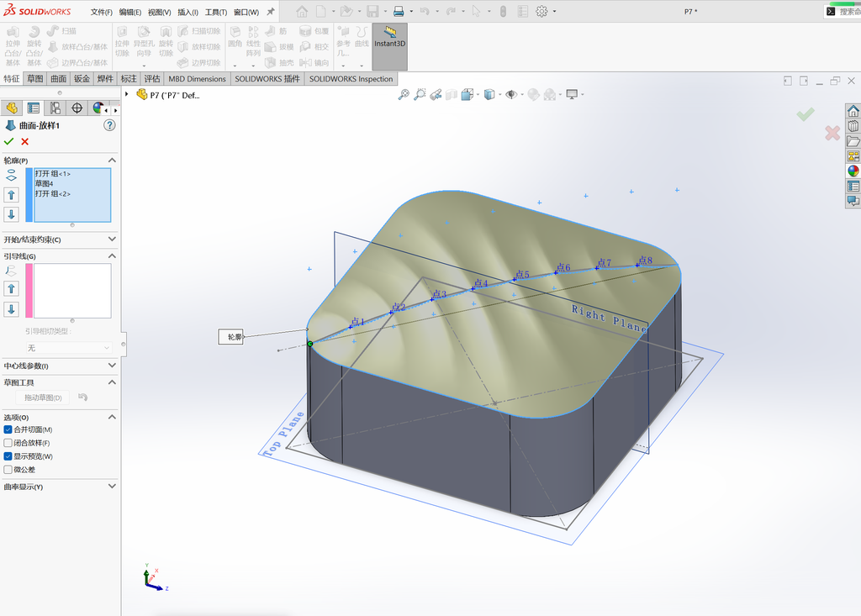The height and width of the screenshot is (616, 861).
Task: Collapse the 引导线(G) section
Action: [x=112, y=255]
